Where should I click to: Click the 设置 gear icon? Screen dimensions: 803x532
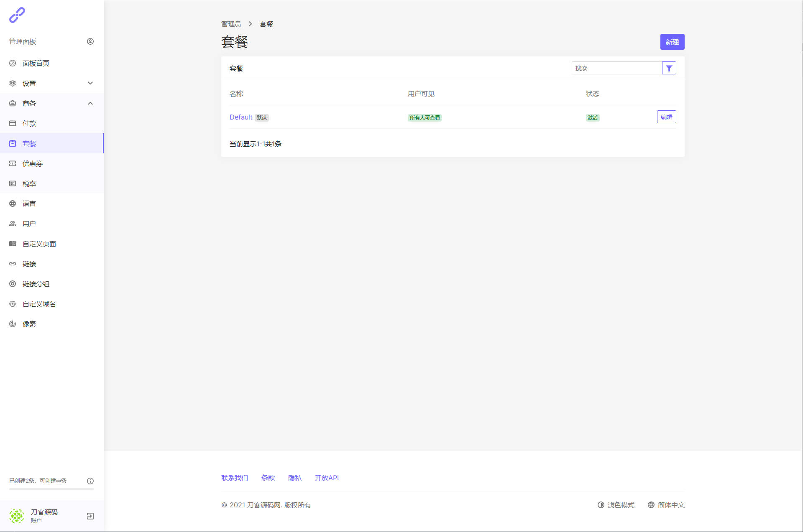click(x=13, y=83)
